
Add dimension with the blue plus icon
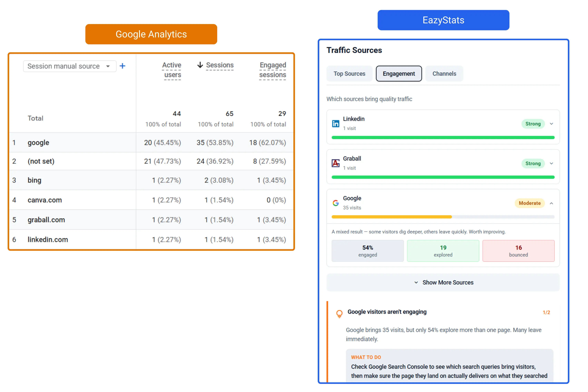point(122,66)
